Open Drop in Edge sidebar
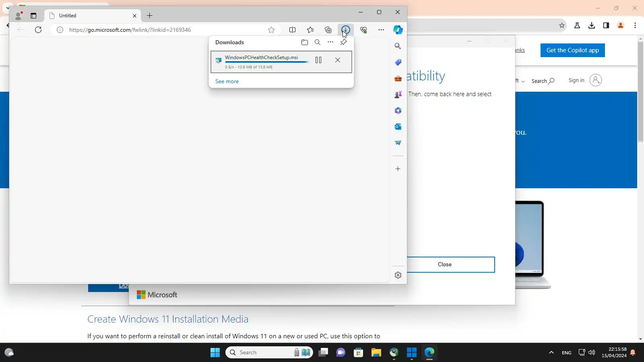This screenshot has width=644, height=362. [398, 143]
